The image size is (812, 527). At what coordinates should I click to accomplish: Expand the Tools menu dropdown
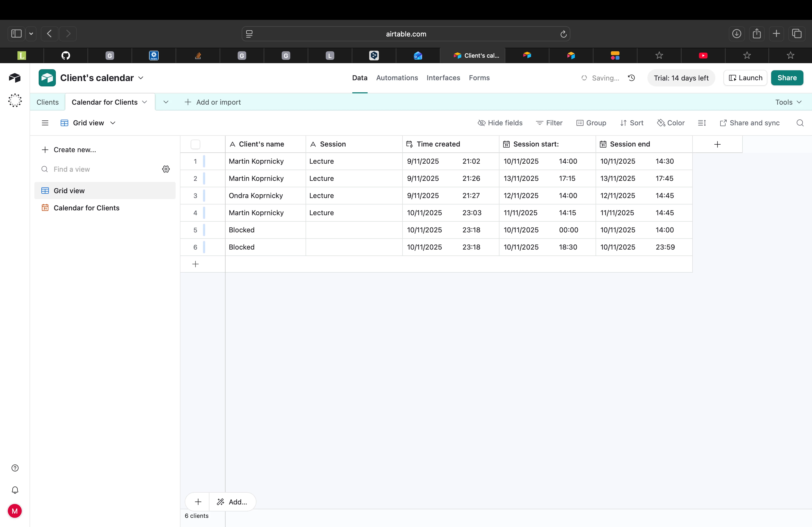click(788, 102)
